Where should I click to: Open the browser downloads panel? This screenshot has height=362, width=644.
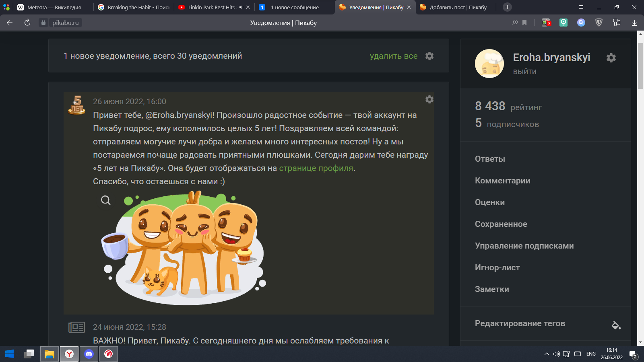click(x=634, y=23)
